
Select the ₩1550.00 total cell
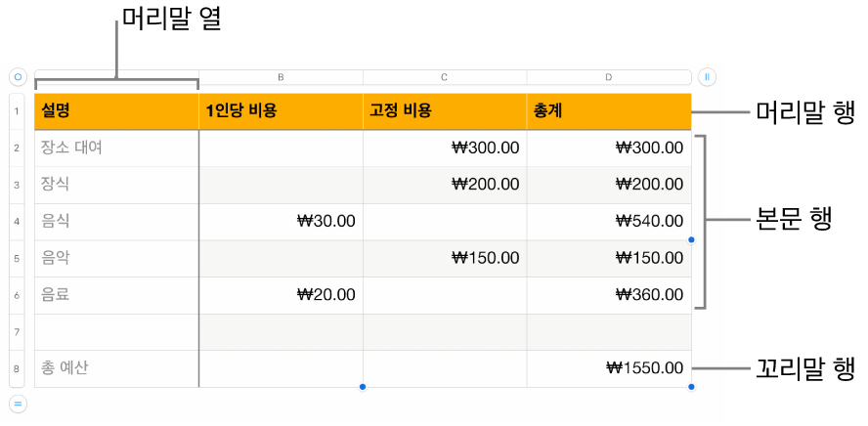608,369
